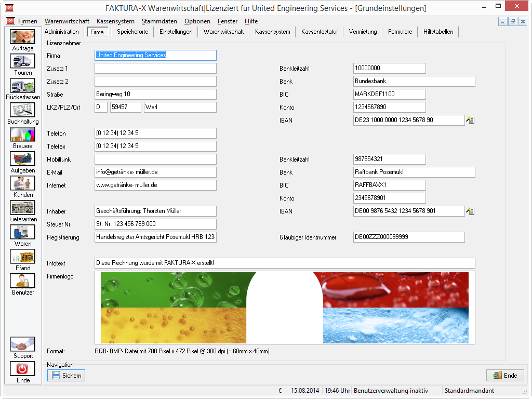Close the inner Grundeinstellungen child window
The height and width of the screenshot is (399, 532).
(523, 22)
